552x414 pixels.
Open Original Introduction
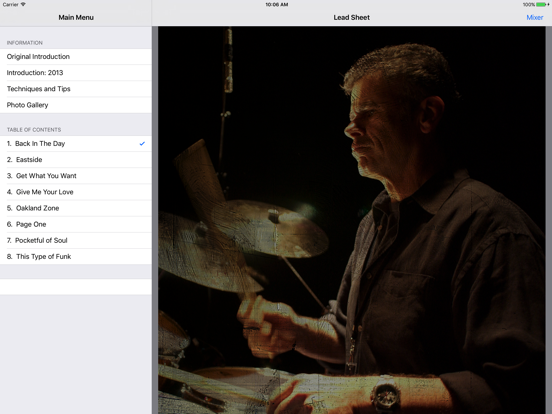(x=76, y=57)
